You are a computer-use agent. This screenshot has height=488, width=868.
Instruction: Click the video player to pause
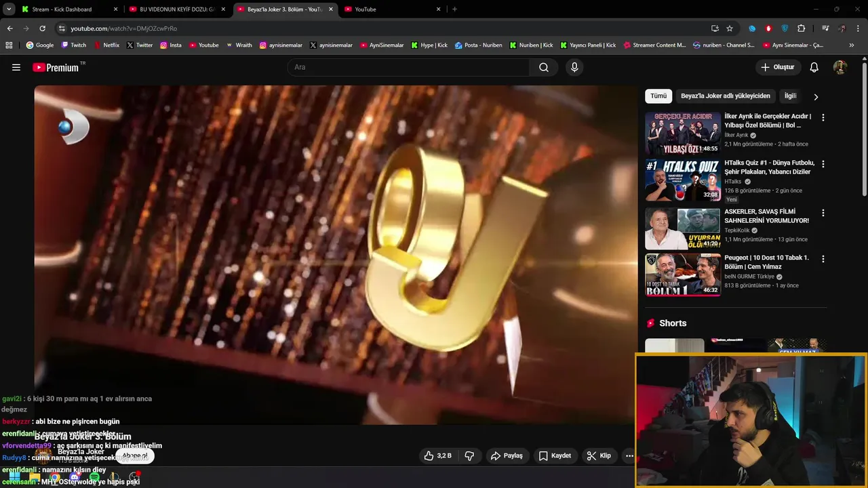(x=336, y=255)
